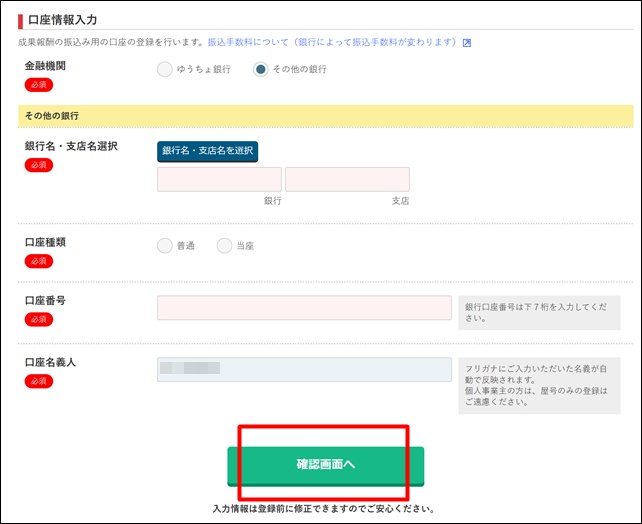
Task: Select the ゆうちょ銀行 radio button
Action: [165, 69]
